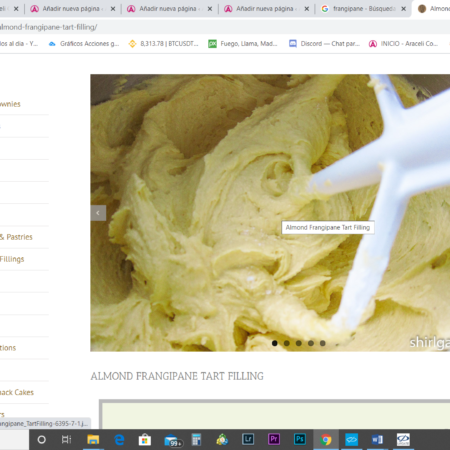
Task: Open Microsoft Edge from the taskbar
Action: pos(119,440)
